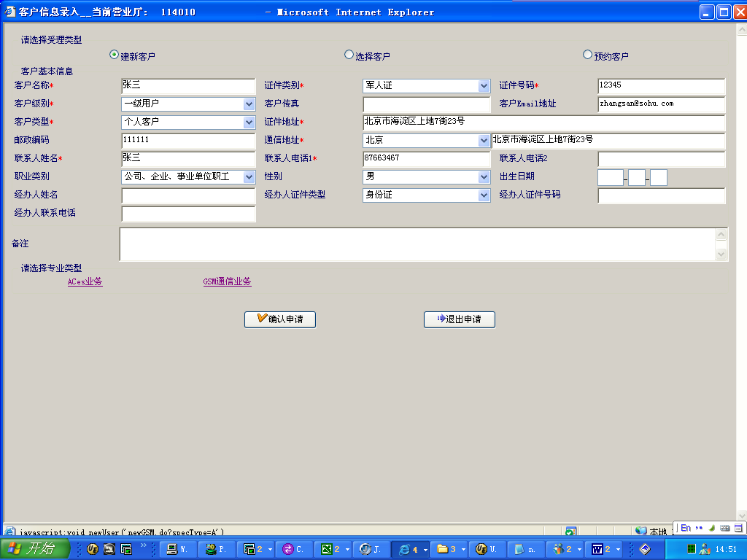Screen dimensions: 747x560
Task: Click into the 备注 text area
Action: (416, 244)
